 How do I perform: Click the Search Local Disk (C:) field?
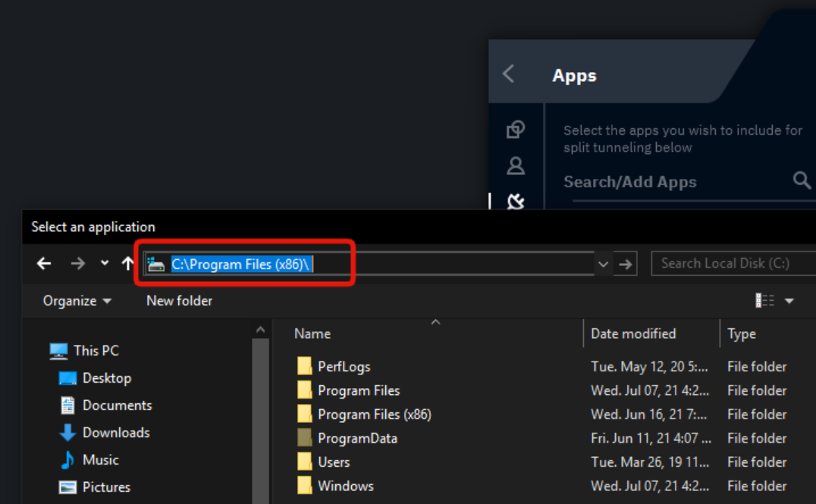pos(728,264)
